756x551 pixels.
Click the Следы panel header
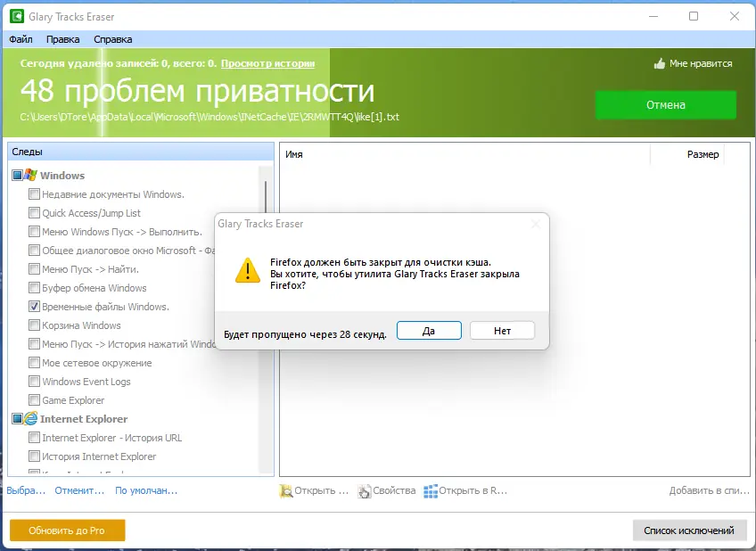pos(141,152)
